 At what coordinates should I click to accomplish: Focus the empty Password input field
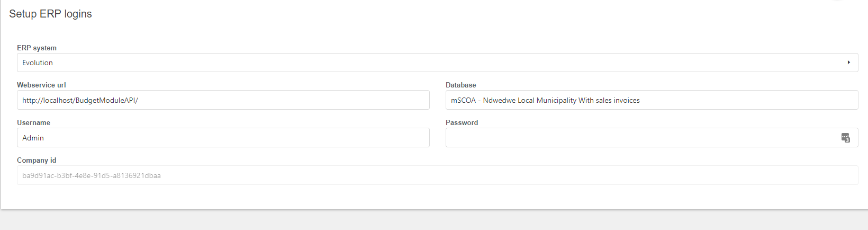tap(635, 138)
